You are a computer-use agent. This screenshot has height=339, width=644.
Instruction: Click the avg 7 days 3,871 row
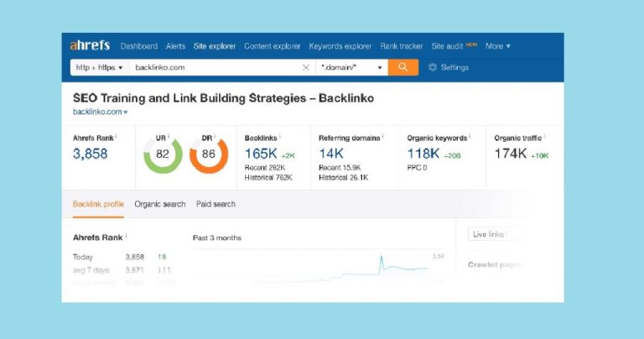122,270
